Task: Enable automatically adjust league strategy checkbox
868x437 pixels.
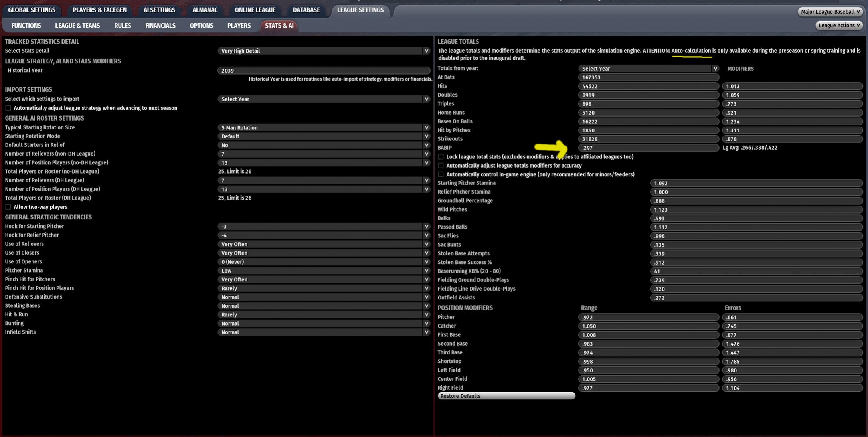Action: (8, 108)
